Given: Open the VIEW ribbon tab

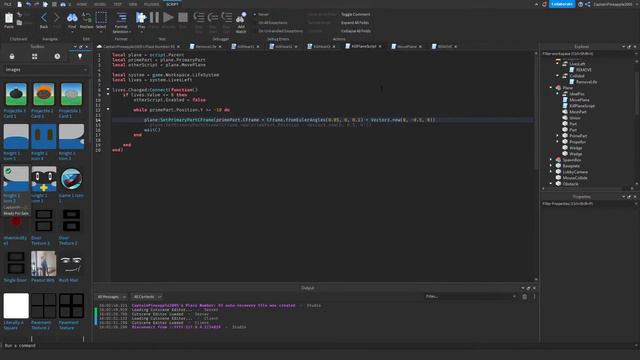Looking at the screenshot, I should 133,4.
